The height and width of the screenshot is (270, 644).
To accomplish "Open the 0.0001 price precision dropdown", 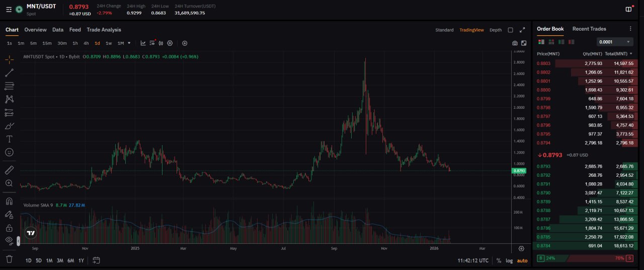I will [x=614, y=42].
